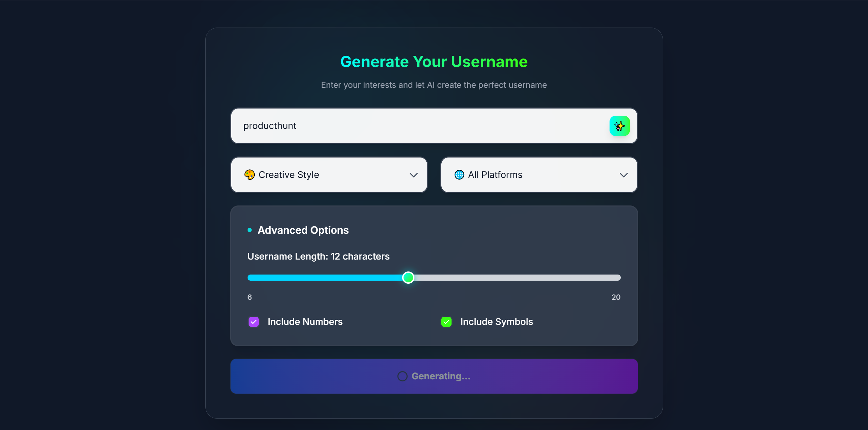Click the chevron arrow on Creative Style
Image resolution: width=868 pixels, height=430 pixels.
click(x=413, y=175)
